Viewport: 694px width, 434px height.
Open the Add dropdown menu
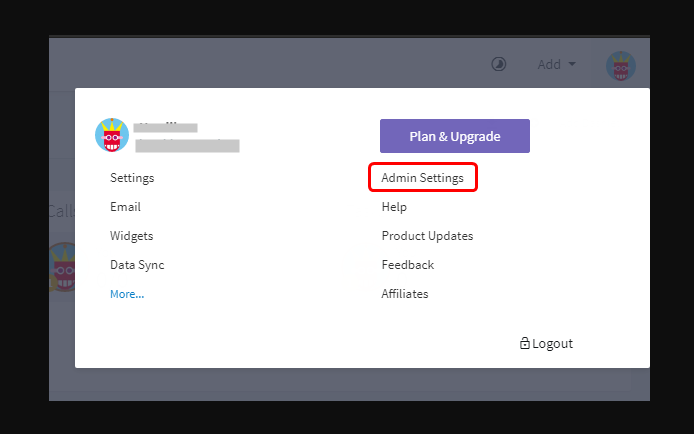556,64
